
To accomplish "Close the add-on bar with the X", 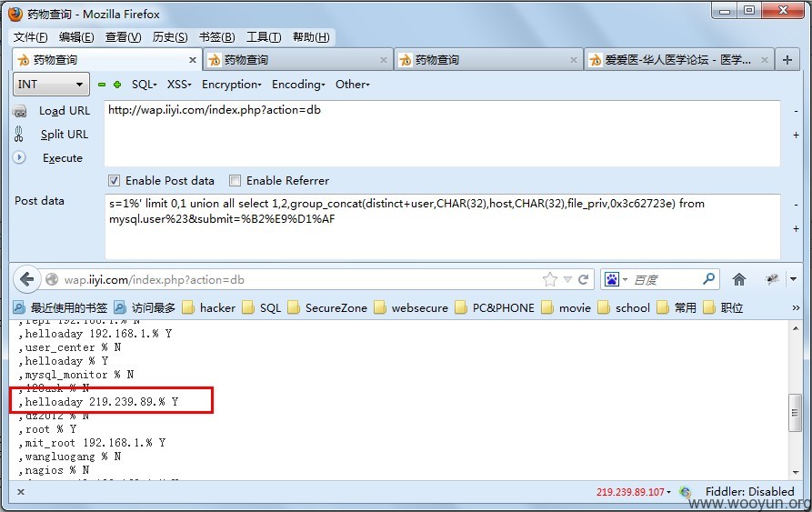I will [x=21, y=492].
